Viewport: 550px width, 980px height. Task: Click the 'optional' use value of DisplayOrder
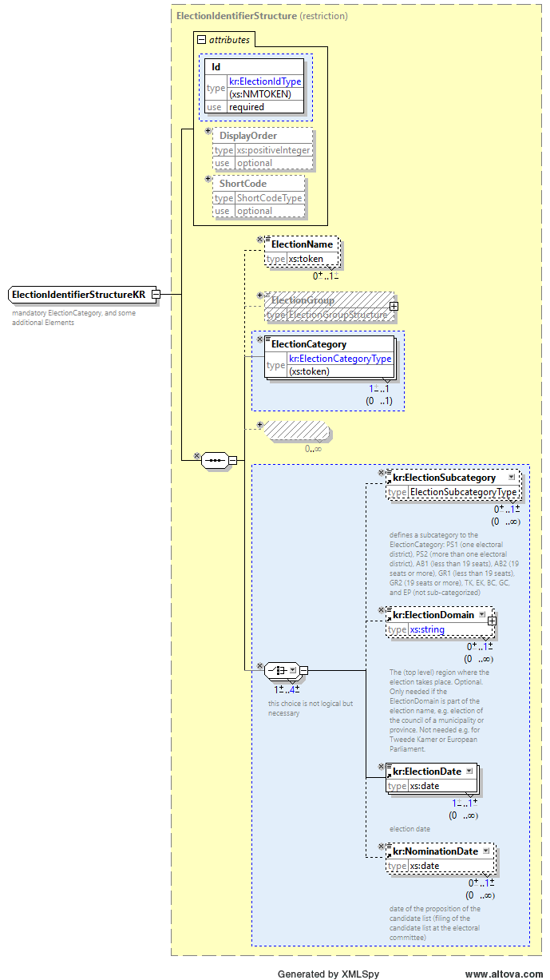255,163
